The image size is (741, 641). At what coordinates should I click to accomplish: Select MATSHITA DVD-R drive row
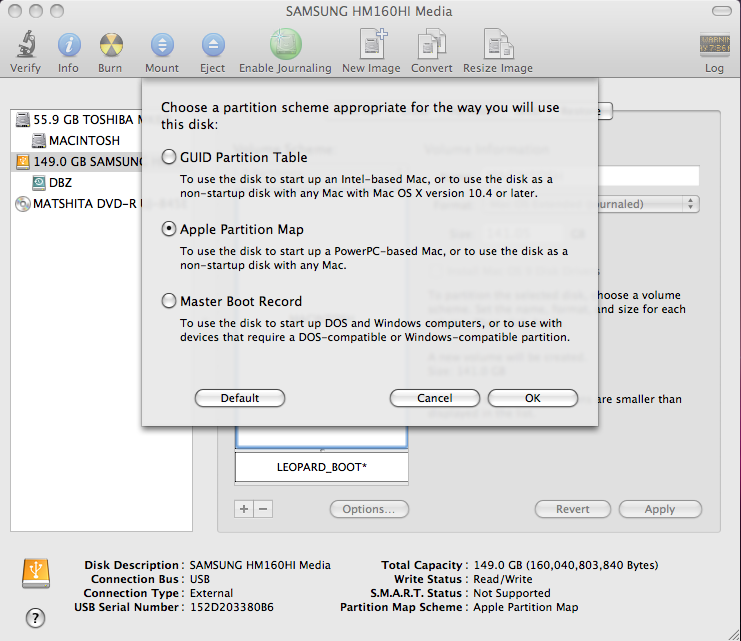[78, 204]
